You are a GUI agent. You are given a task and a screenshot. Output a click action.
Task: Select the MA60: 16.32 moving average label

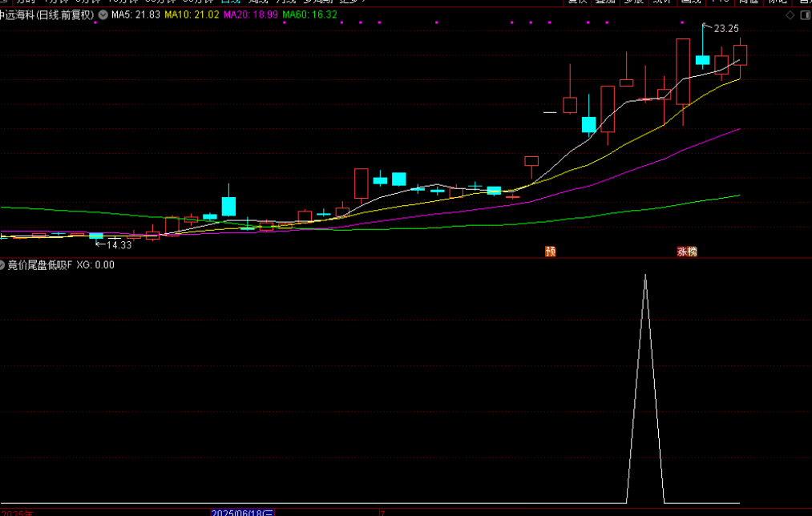[309, 15]
